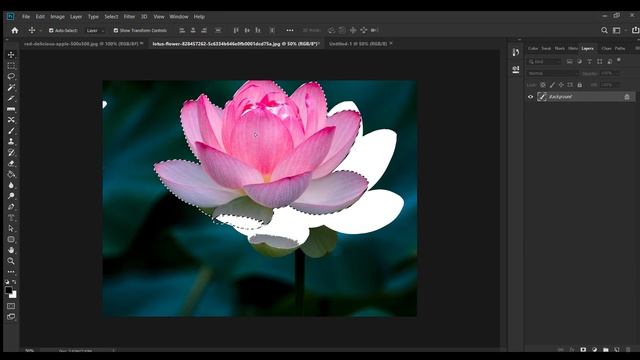Open the Auto-Select Layer dropdown
Screen dimensions: 640x360
coord(95,30)
